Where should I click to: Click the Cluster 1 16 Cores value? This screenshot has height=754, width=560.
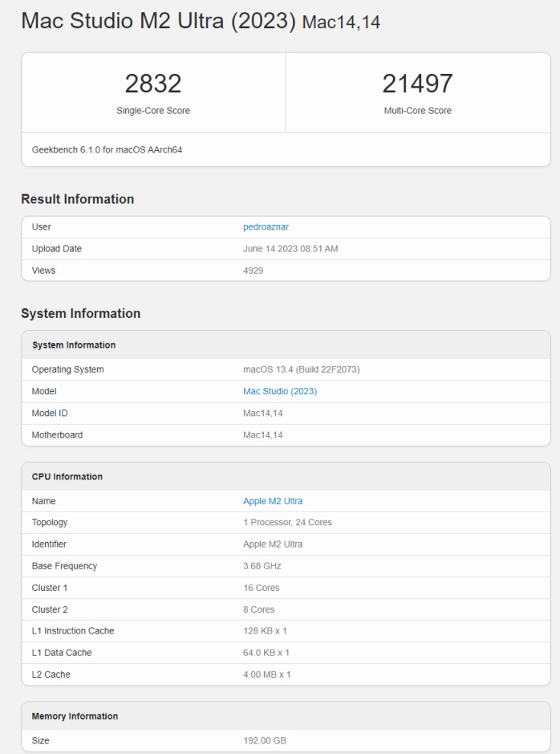pos(262,588)
